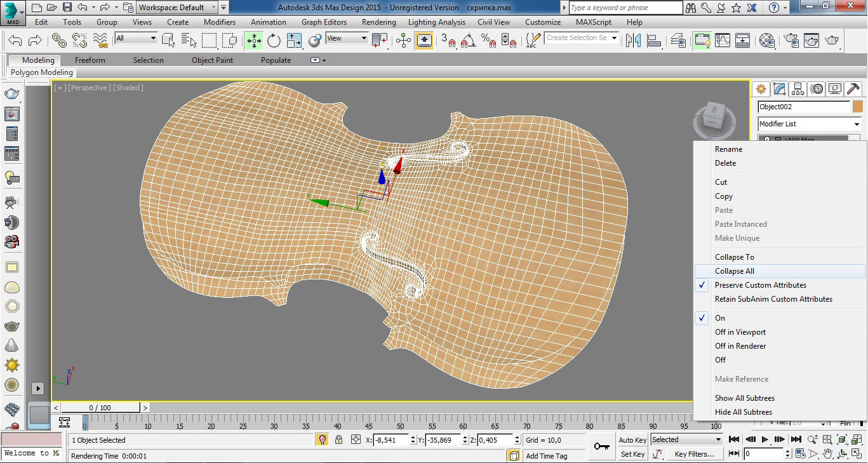Toggle the Angle Snap button
This screenshot has width=868, height=463.
pyautogui.click(x=469, y=41)
